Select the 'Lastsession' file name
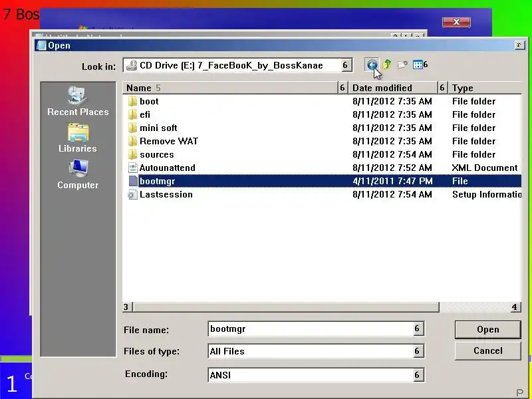 pos(166,194)
